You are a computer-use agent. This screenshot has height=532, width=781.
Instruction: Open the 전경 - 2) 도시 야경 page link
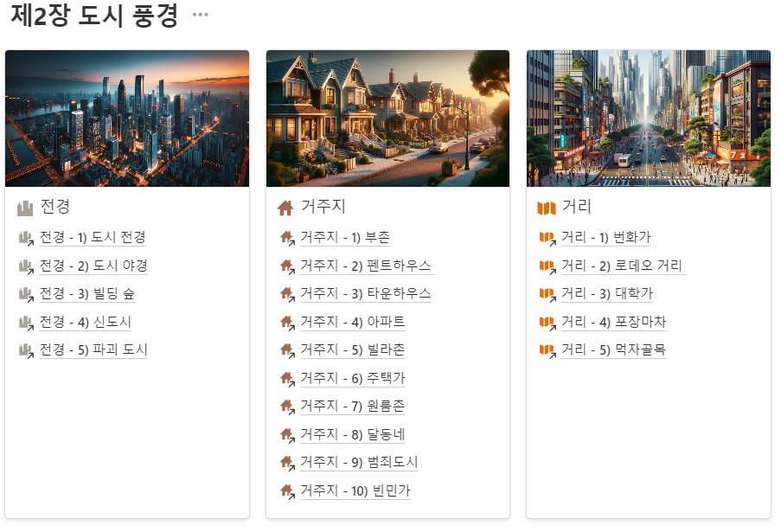pyautogui.click(x=93, y=266)
